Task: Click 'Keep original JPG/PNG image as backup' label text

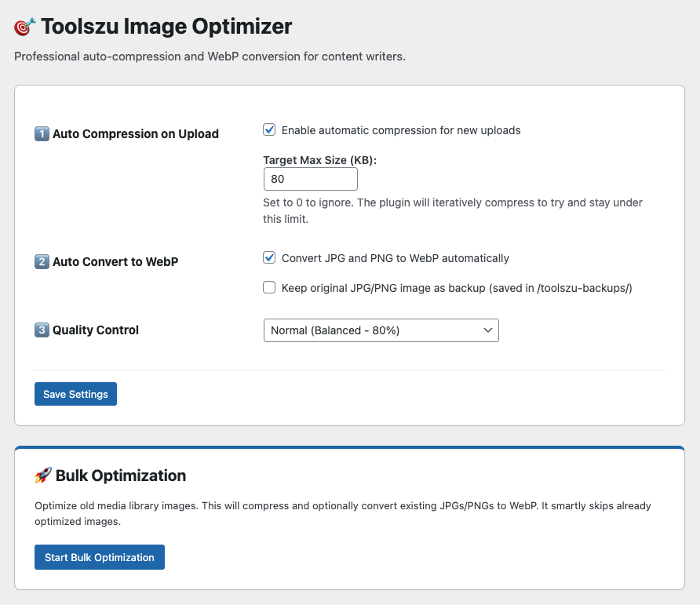Action: click(457, 288)
